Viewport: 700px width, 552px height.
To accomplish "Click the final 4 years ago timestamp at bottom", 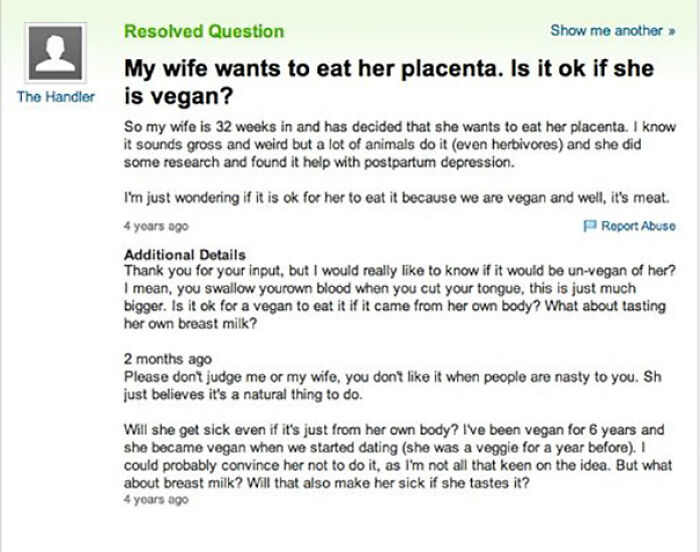I will 156,499.
